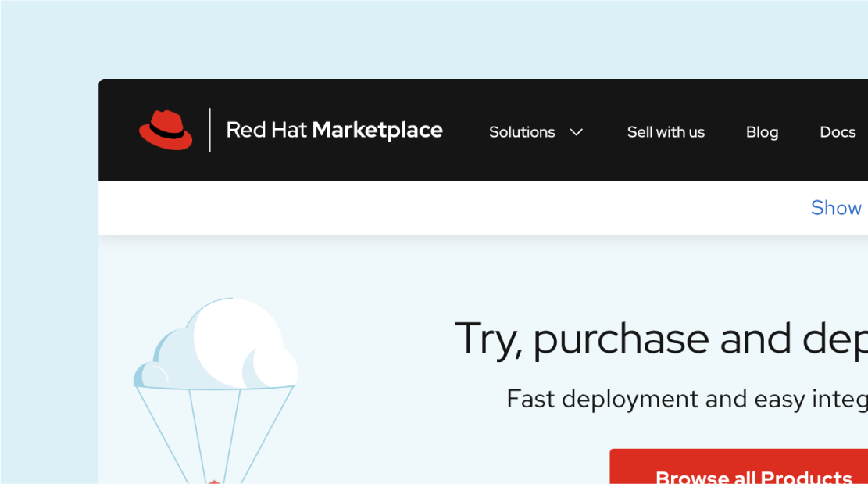The image size is (868, 484).
Task: Click the vertical divider beside the logo
Action: coord(210,130)
